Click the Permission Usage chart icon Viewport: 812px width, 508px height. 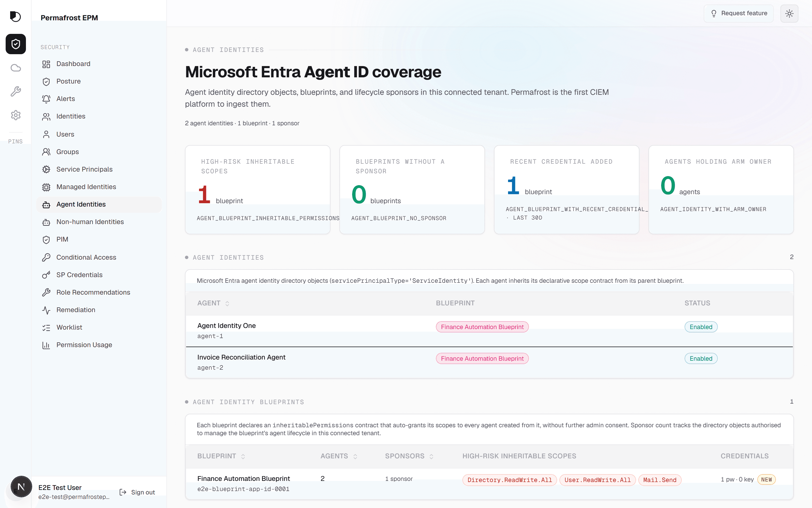pos(46,345)
